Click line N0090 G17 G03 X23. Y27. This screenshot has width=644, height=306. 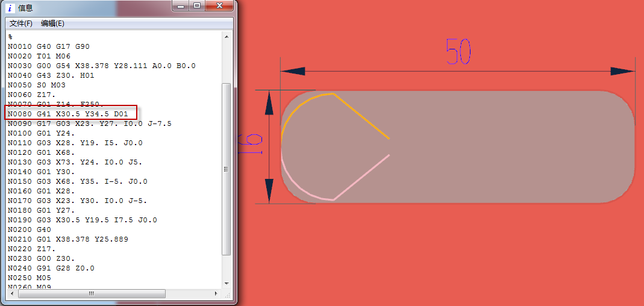(x=90, y=123)
